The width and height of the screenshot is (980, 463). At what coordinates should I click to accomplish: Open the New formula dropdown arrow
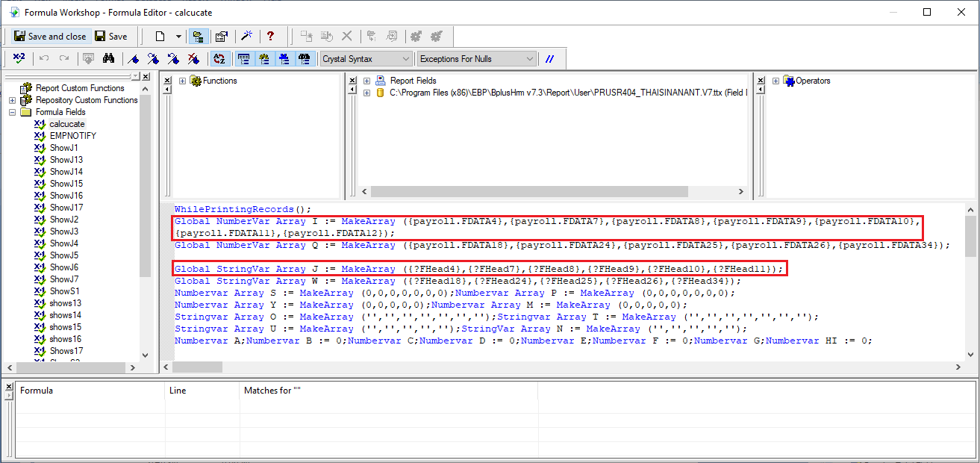pyautogui.click(x=178, y=36)
